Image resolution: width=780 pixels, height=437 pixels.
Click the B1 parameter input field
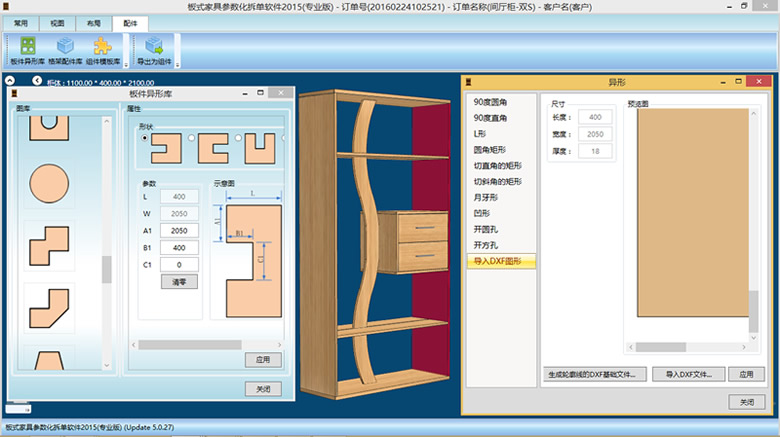(179, 247)
